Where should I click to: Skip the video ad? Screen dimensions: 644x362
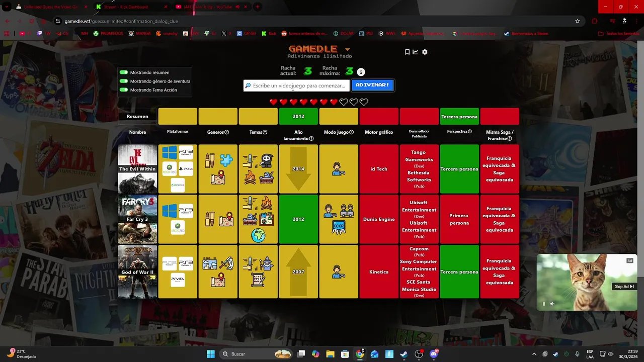point(624,287)
